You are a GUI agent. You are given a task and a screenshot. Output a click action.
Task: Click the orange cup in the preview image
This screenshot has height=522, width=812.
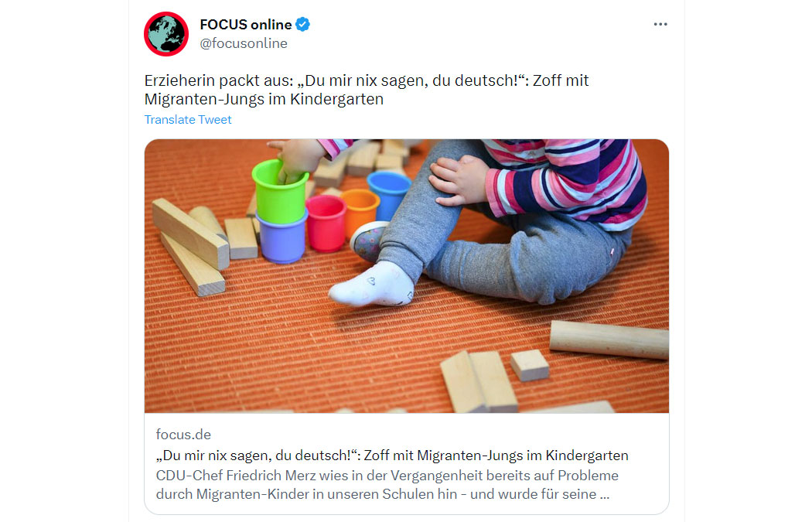click(x=360, y=210)
